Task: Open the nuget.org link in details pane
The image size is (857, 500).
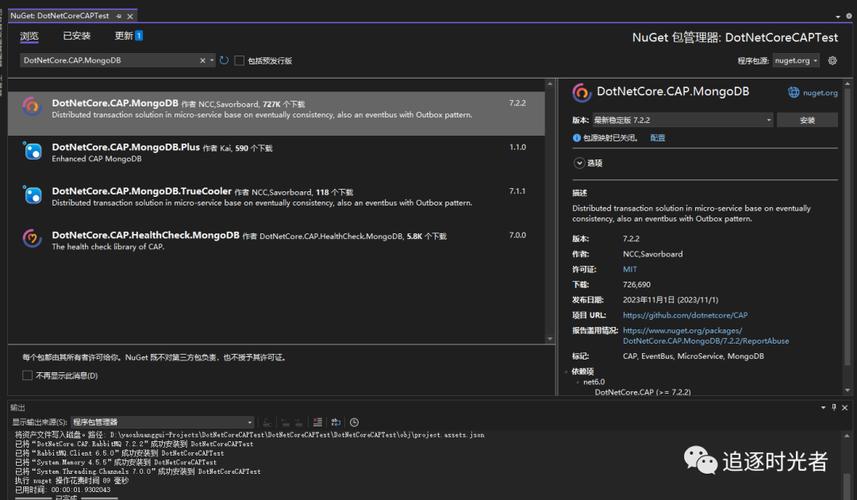Action: (x=820, y=93)
